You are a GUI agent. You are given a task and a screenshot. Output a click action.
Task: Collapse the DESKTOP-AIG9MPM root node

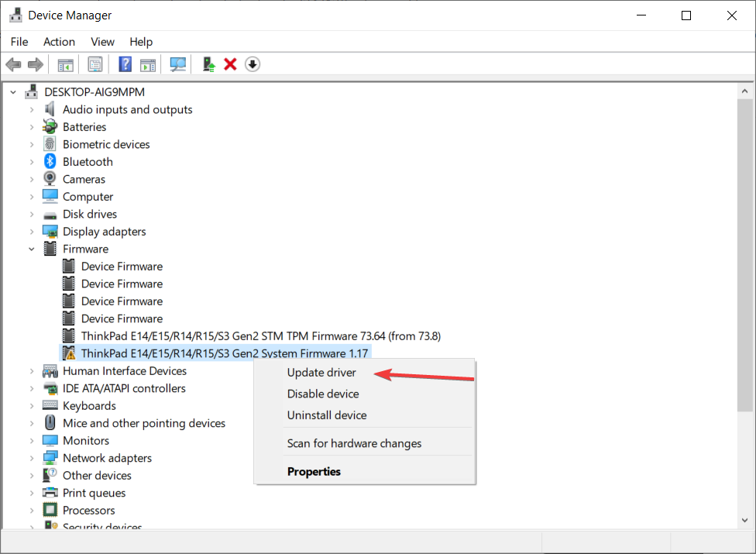coord(13,91)
